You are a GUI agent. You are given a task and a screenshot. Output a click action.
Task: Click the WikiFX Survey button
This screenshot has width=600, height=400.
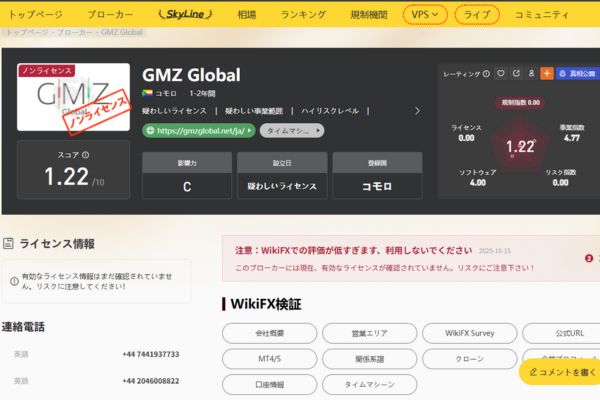coord(469,333)
